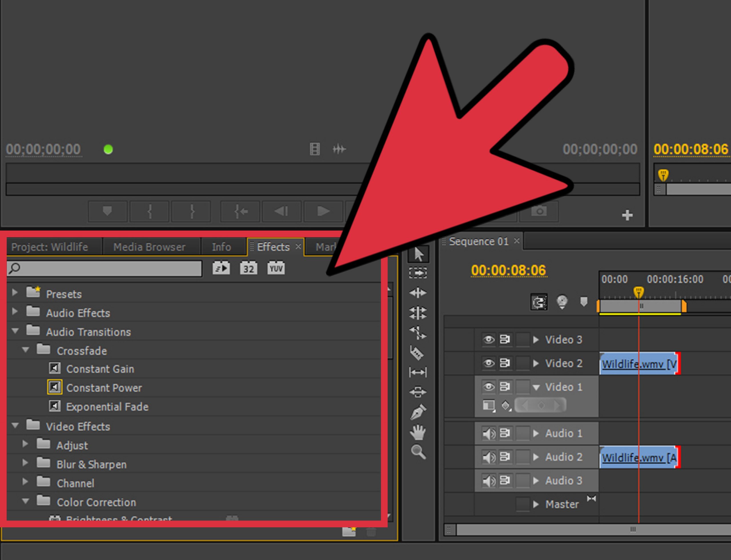Mute Audio 2 track speaker toggle
731x560 pixels.
(x=489, y=457)
